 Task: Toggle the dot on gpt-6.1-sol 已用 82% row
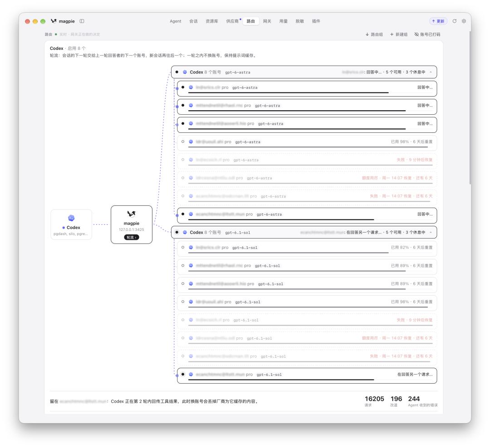pos(183,247)
